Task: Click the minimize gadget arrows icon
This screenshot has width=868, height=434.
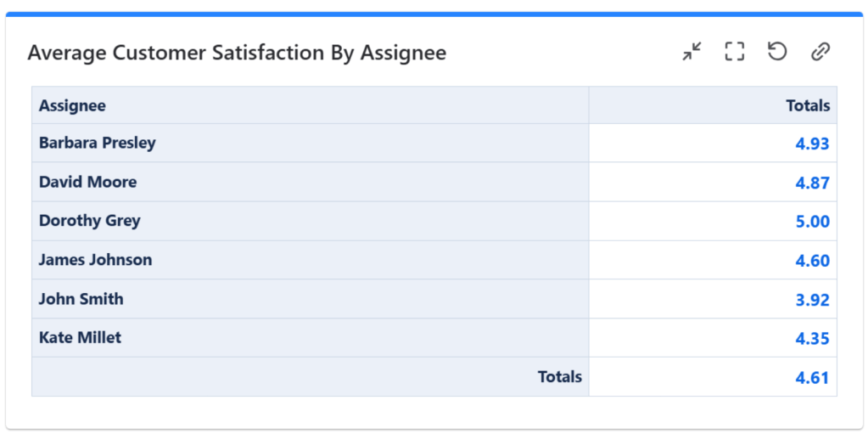Action: click(692, 52)
